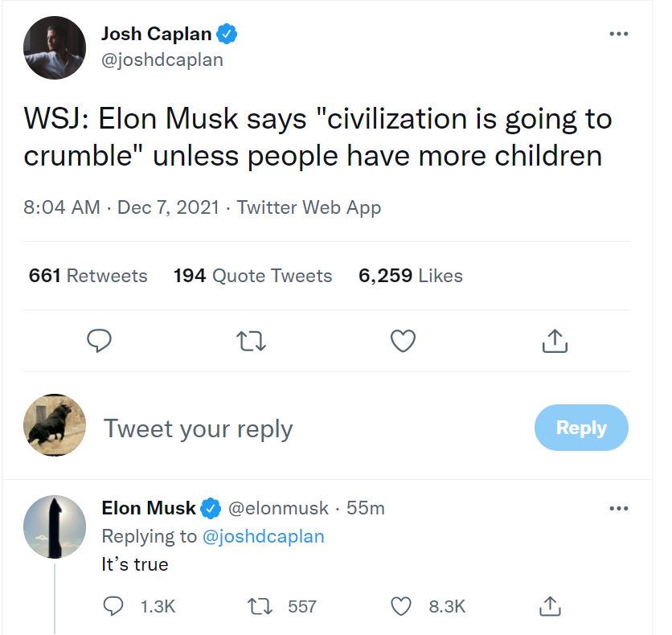
Task: Open Josh Caplan's profile picture
Action: coord(55,48)
